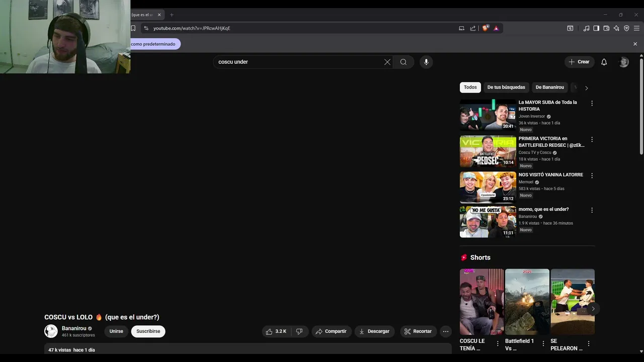Click the share page icon in address bar
This screenshot has height=362, width=644.
pyautogui.click(x=473, y=28)
